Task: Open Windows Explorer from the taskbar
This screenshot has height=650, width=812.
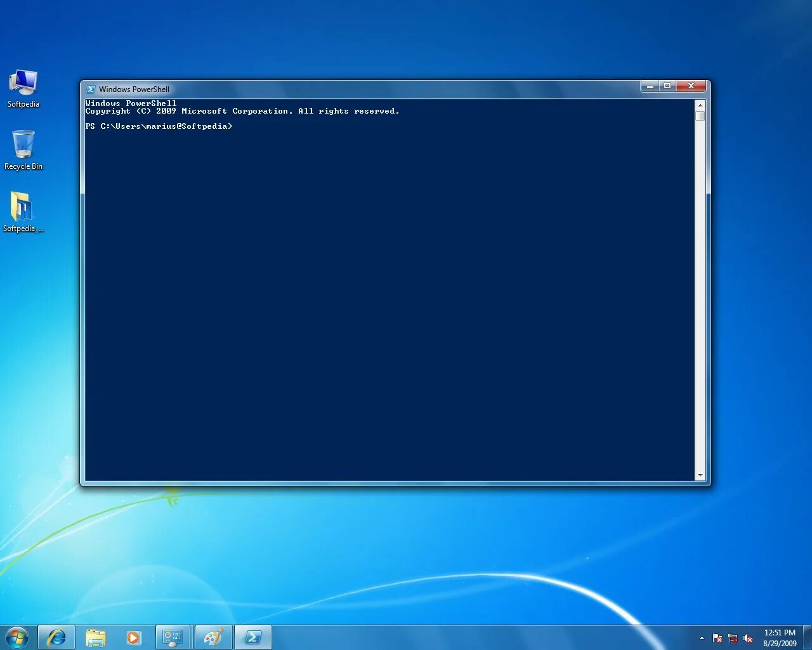Action: tap(95, 637)
